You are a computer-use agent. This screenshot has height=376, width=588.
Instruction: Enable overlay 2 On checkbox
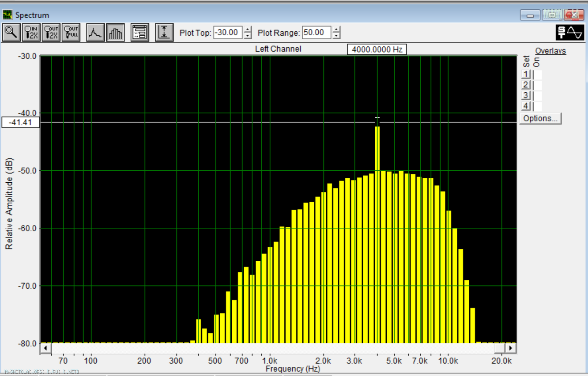[x=537, y=85]
